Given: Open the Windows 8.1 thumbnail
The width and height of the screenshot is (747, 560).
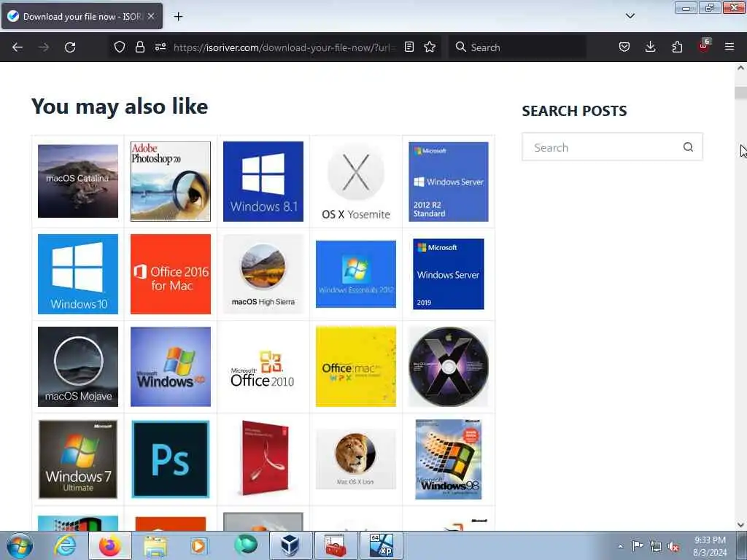Looking at the screenshot, I should pos(263,182).
